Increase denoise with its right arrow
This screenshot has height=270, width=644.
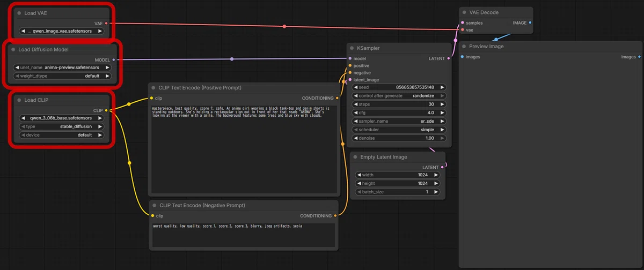coord(442,138)
